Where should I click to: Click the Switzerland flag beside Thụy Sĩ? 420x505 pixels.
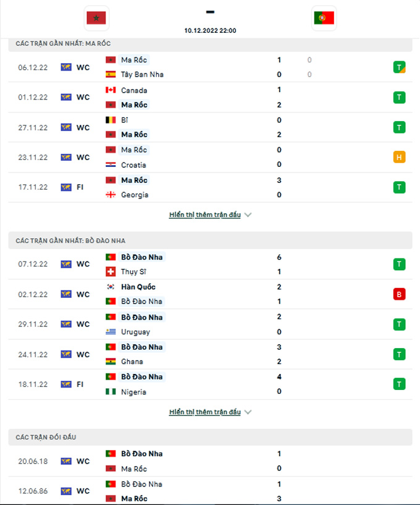pyautogui.click(x=111, y=272)
